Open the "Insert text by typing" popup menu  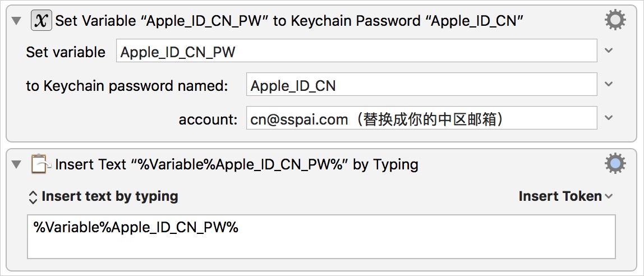click(103, 196)
